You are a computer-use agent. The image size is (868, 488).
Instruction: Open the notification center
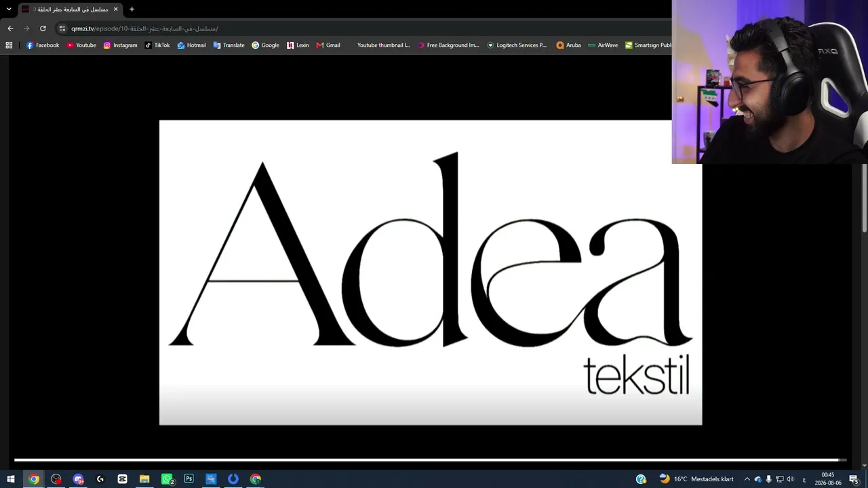(854, 479)
